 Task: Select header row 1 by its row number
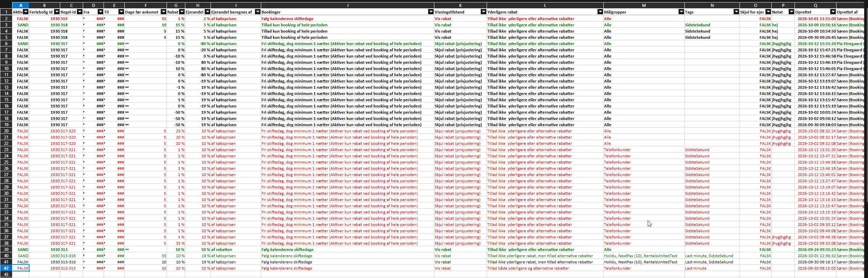click(x=6, y=12)
